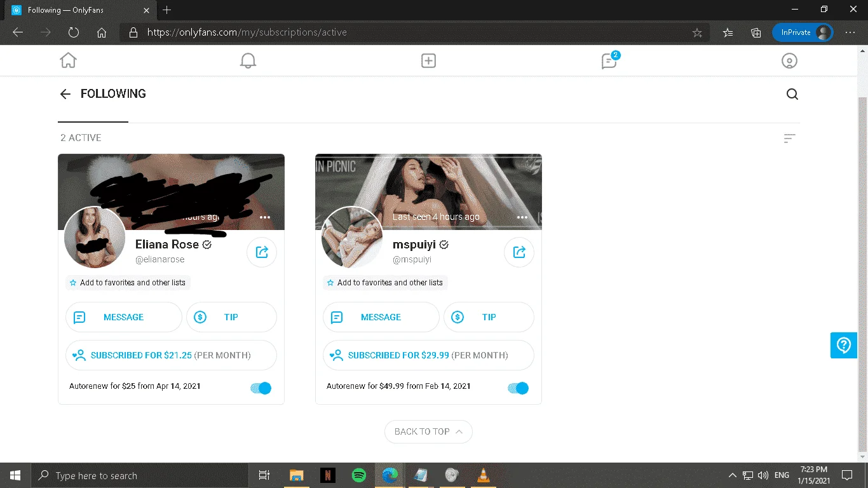868x488 pixels.
Task: Open browser favorites list icon
Action: tap(728, 32)
